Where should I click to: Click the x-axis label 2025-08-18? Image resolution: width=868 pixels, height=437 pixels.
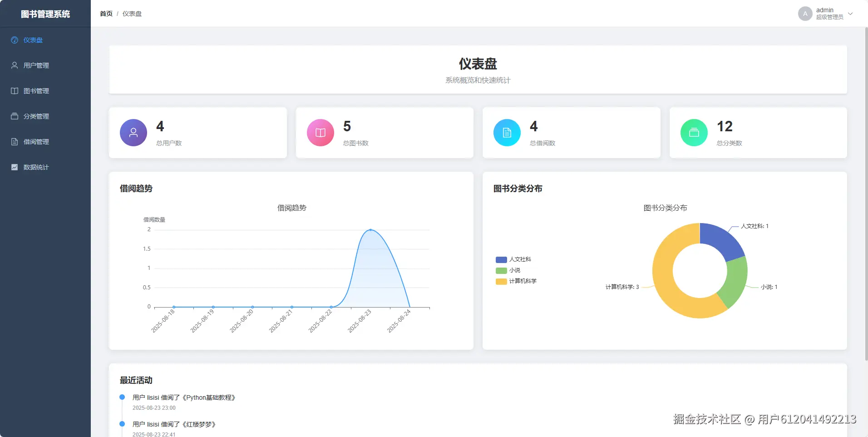click(163, 321)
